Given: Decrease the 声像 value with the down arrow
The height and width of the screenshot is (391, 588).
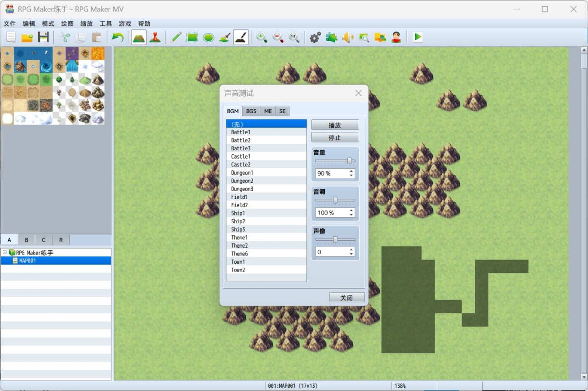Looking at the screenshot, I should [351, 254].
